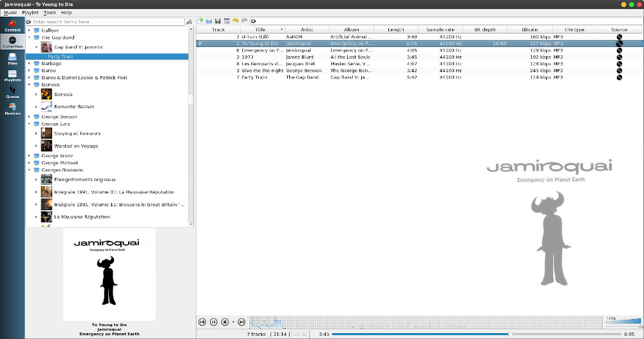Clear the playlist with the toolbar icon
Screen dimensions: 644x339
[x=227, y=21]
